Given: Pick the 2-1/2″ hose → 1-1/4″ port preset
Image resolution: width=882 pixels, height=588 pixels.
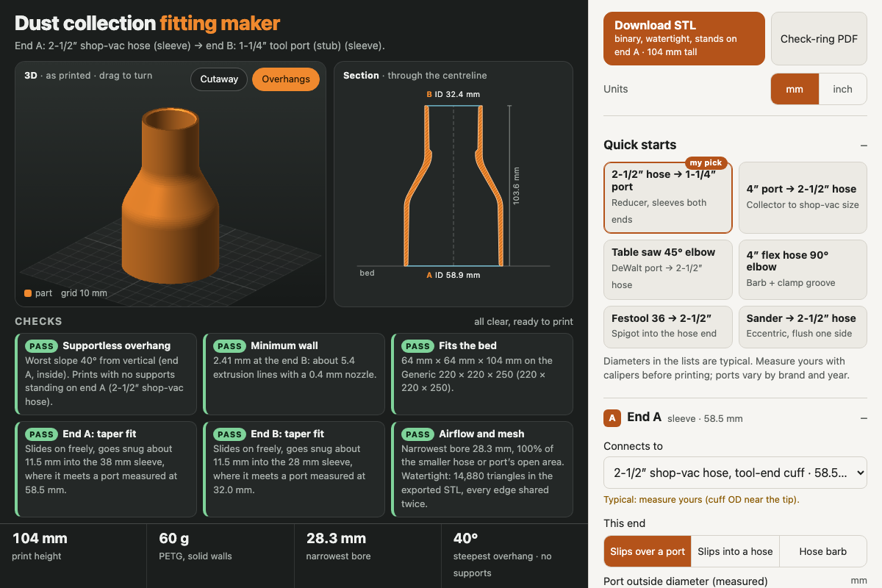Looking at the screenshot, I should click(x=668, y=197).
